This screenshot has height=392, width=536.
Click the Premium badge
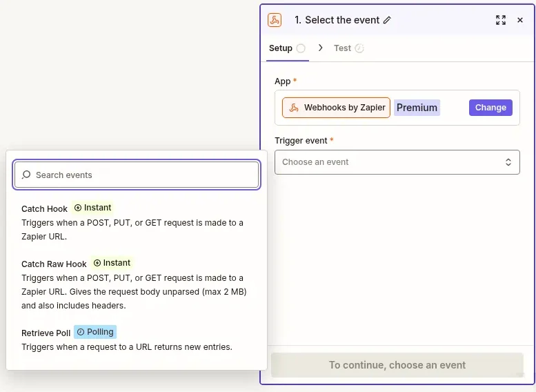pyautogui.click(x=417, y=108)
